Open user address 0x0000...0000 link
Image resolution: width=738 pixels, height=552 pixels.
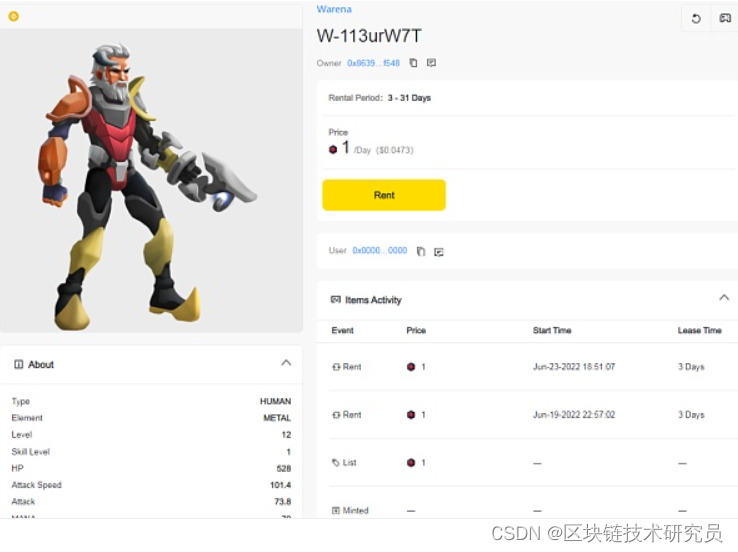pos(380,250)
